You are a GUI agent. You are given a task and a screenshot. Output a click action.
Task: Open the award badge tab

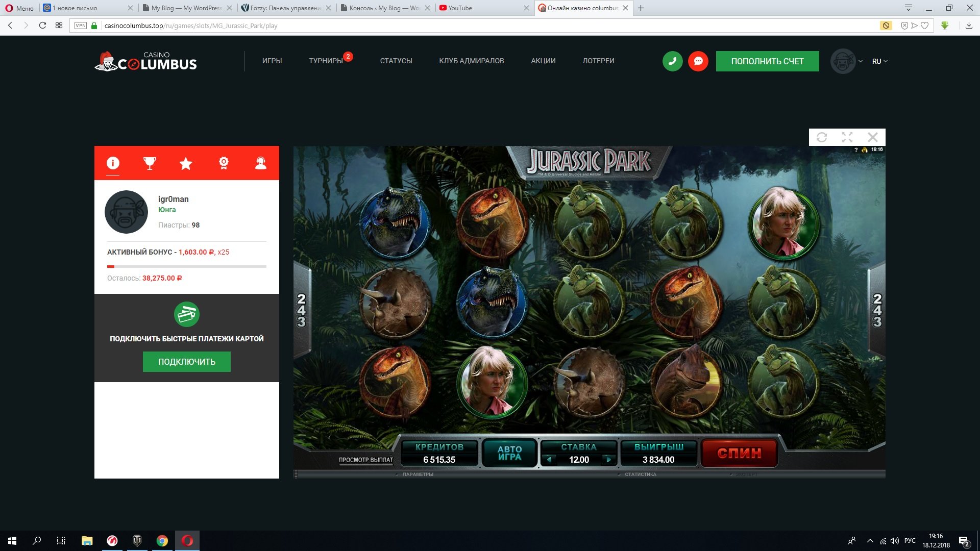pyautogui.click(x=224, y=163)
